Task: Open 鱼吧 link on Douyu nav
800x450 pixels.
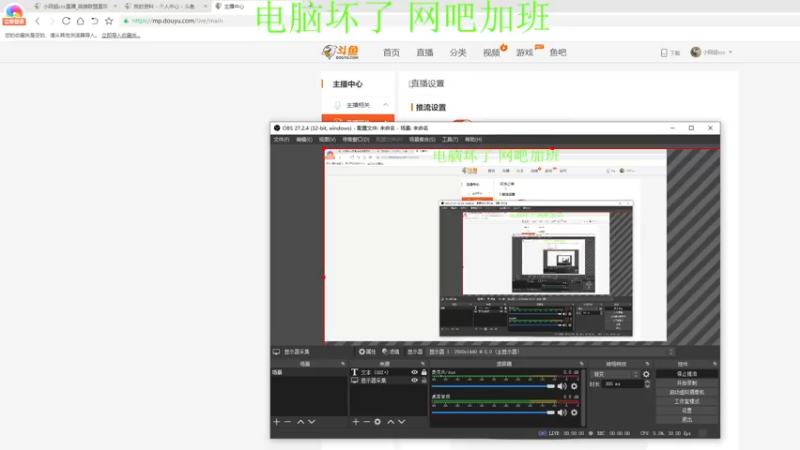Action: click(x=558, y=53)
